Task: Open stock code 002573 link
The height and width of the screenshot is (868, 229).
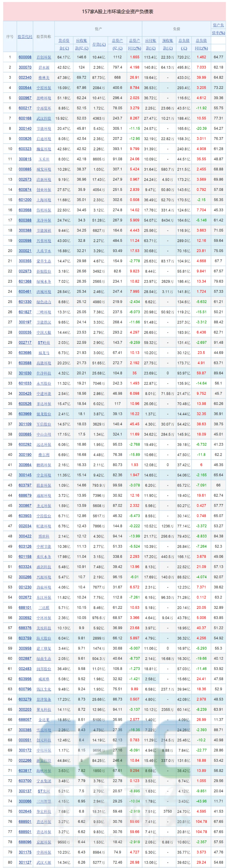Action: (25, 180)
